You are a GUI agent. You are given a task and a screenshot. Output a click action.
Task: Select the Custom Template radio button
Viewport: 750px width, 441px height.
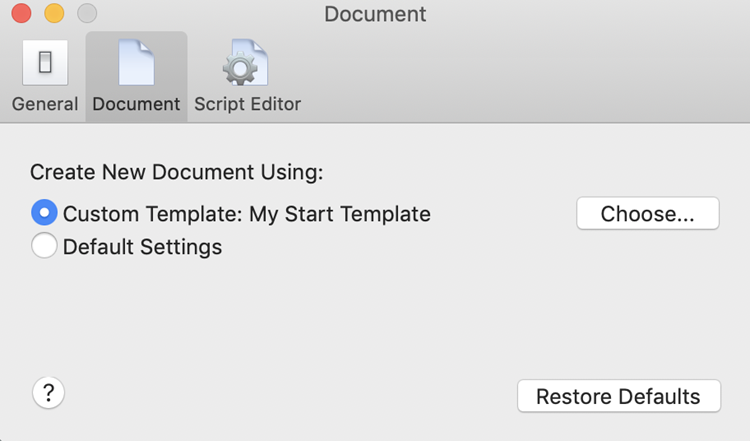(44, 213)
